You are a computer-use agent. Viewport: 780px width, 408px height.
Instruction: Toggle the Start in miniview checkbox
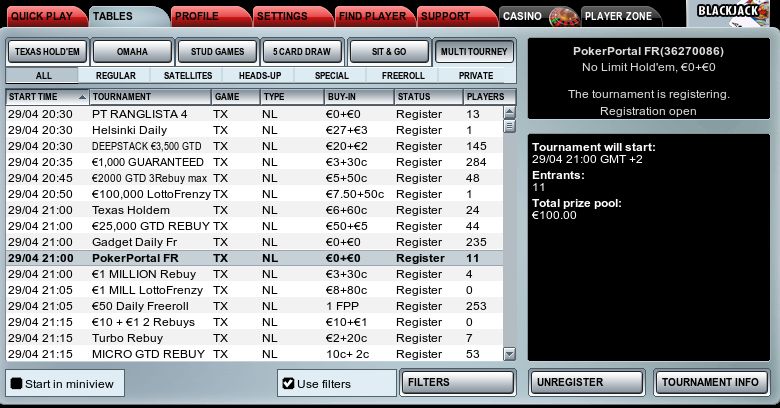[16, 384]
